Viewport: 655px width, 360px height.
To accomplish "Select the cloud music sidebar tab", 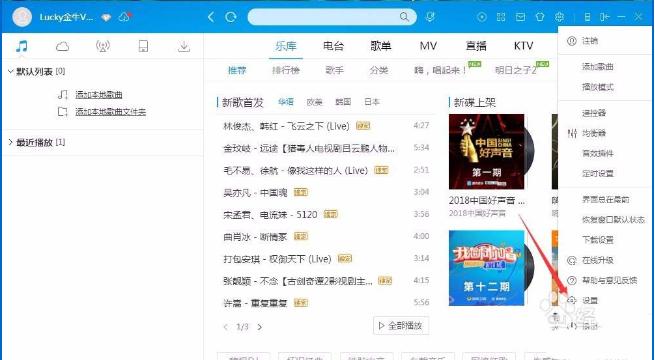I will click(x=62, y=46).
